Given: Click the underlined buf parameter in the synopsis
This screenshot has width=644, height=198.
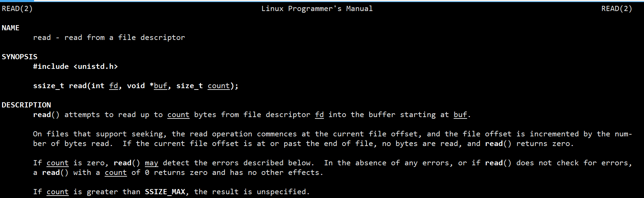Looking at the screenshot, I should [160, 86].
